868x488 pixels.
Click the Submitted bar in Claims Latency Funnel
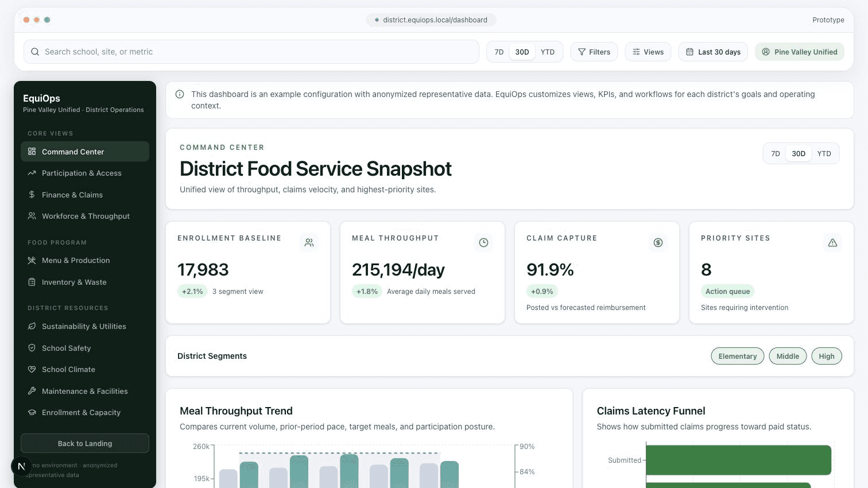(738, 460)
